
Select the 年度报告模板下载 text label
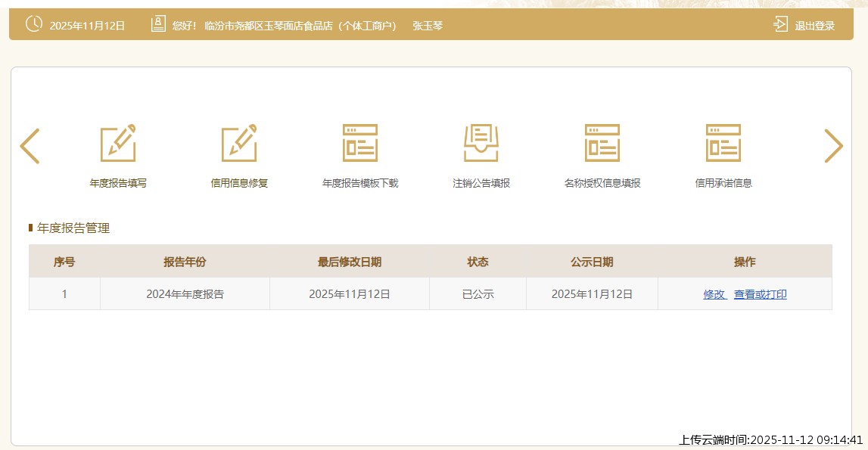[x=360, y=183]
